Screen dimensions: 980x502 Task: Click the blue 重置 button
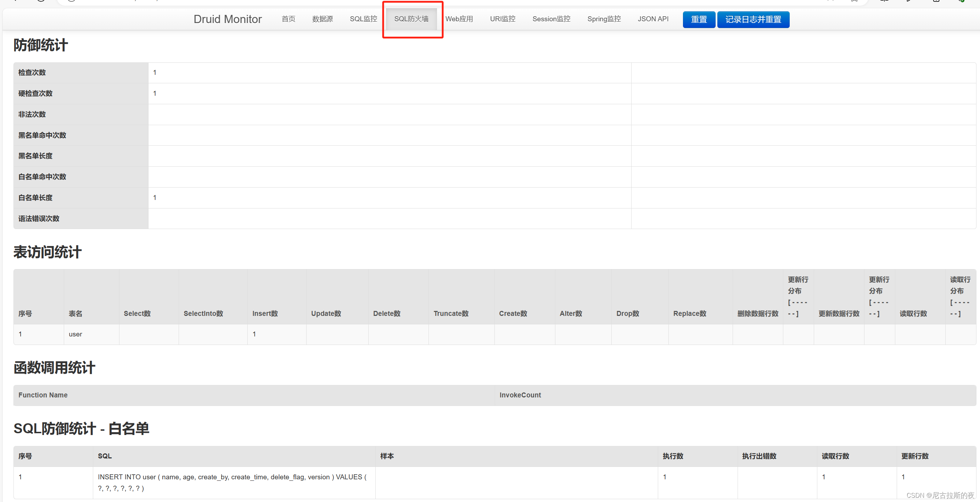[x=699, y=19]
